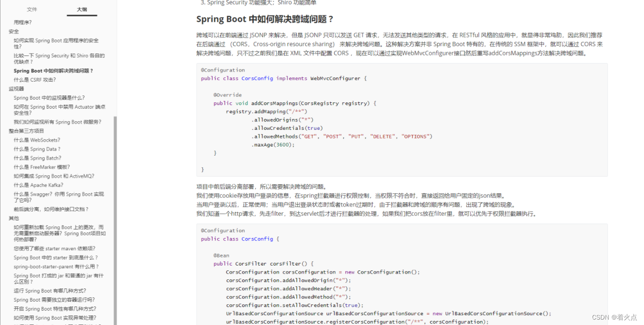Viewport: 644px width, 325px height.
Task: Click heading Spring Boot 中如何解决跨域问题
Action: (x=265, y=19)
